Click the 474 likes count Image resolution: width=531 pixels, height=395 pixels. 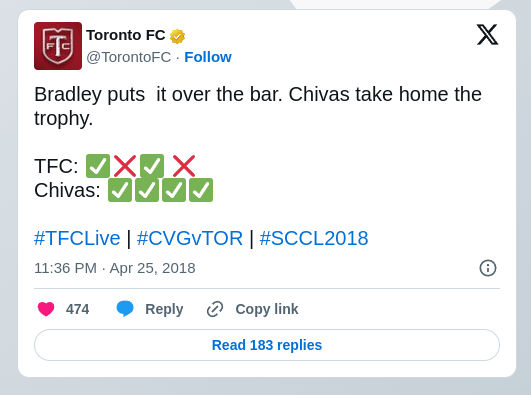(x=78, y=309)
